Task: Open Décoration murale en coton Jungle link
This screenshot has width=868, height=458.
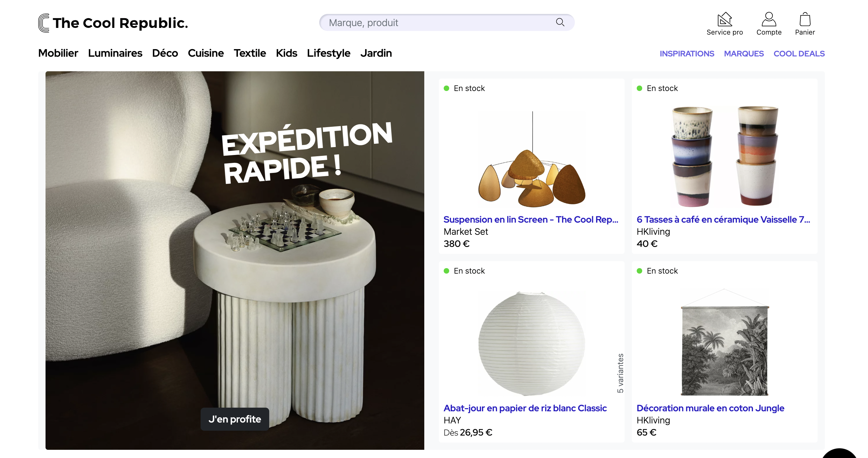Action: pos(710,408)
